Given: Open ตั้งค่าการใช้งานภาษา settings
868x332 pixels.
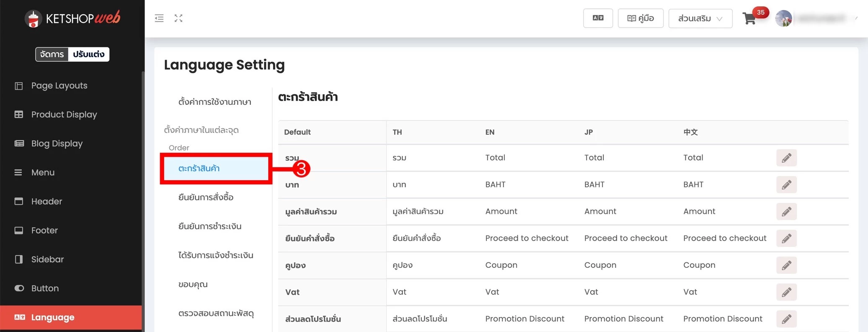Looking at the screenshot, I should [215, 102].
